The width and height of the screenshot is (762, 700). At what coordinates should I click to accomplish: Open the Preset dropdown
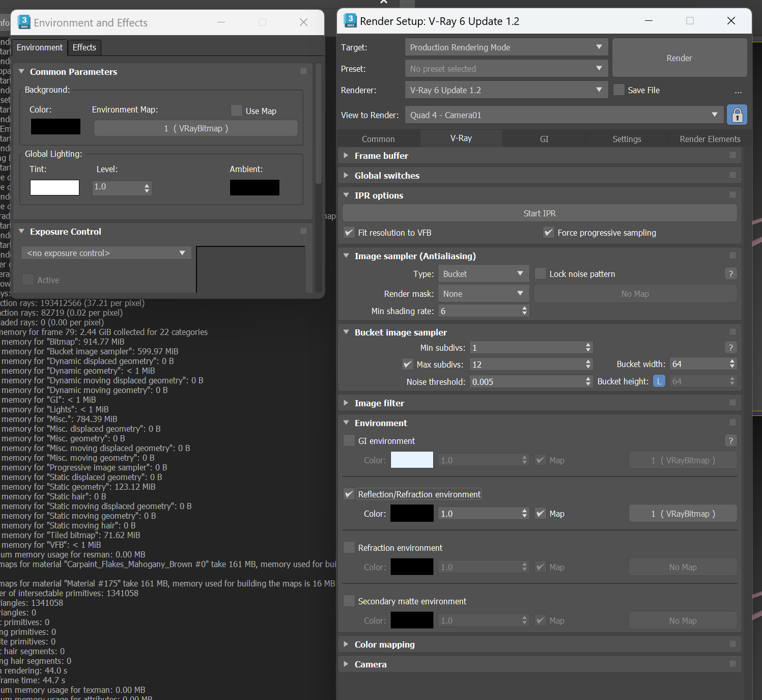click(506, 69)
